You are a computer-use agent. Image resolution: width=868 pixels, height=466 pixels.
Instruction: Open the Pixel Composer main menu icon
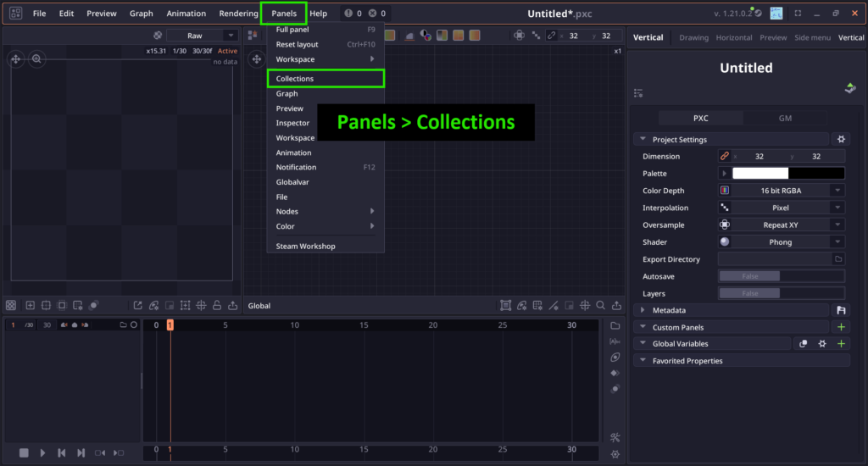[x=15, y=13]
